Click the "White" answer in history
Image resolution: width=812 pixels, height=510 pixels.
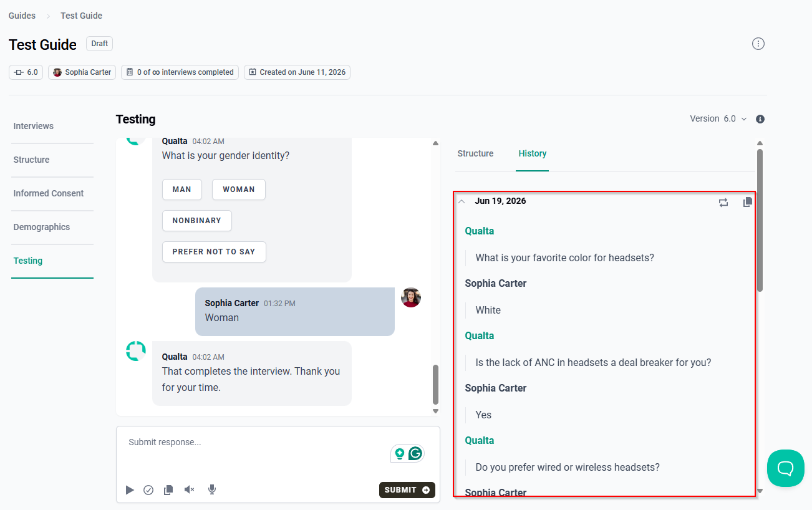point(488,310)
